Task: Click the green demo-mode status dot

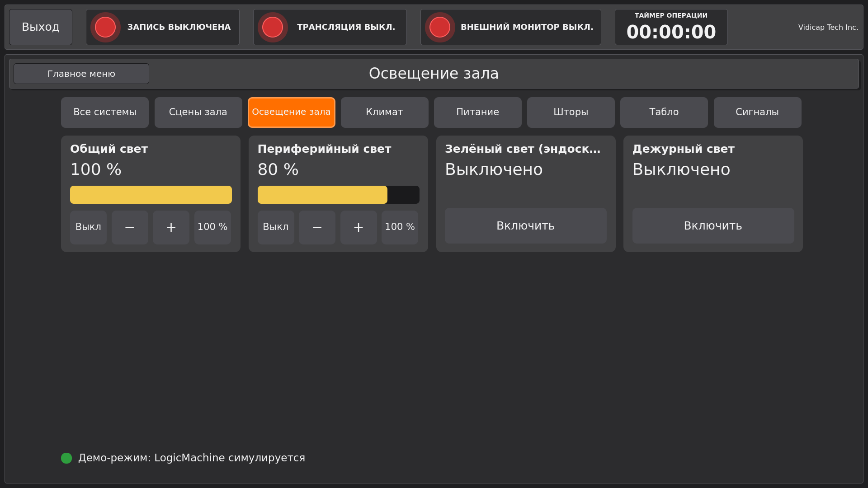Action: point(66,458)
